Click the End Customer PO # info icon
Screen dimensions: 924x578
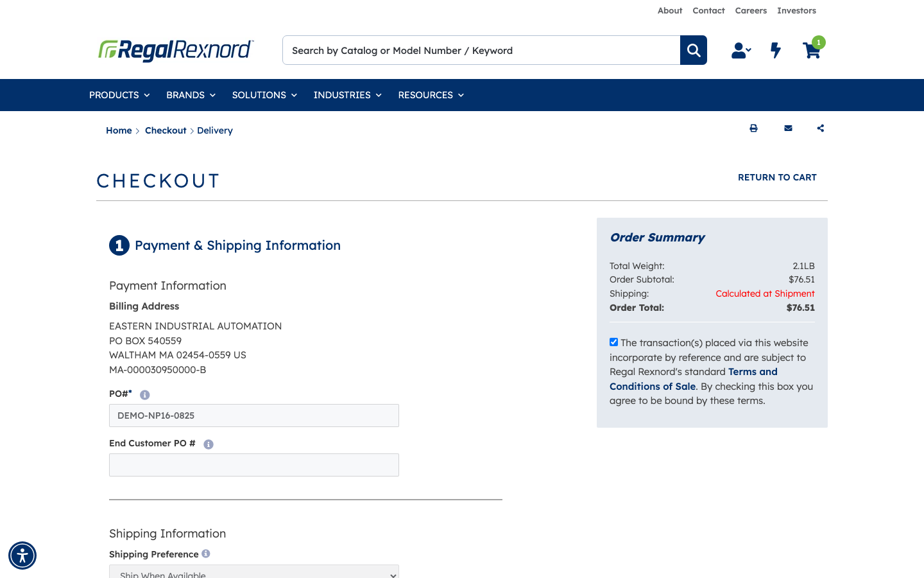(209, 444)
